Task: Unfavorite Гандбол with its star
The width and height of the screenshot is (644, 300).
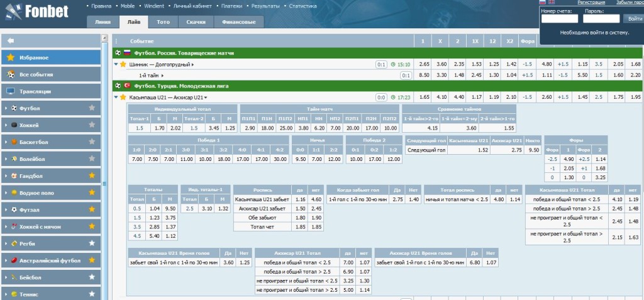Action: coord(92,175)
